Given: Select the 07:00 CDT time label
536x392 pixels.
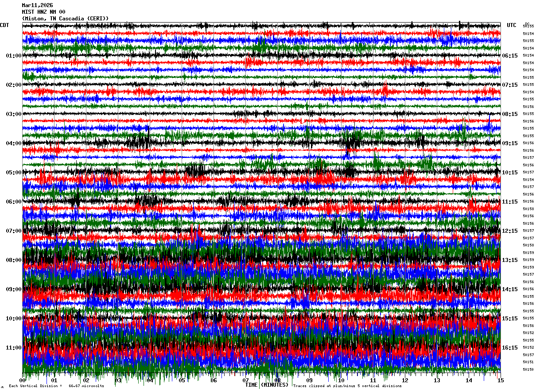Looking at the screenshot, I should tap(14, 231).
